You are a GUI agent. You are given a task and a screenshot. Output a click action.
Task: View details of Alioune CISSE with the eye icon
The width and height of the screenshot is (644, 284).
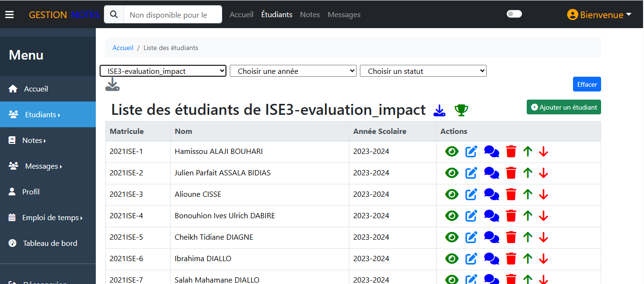point(451,194)
